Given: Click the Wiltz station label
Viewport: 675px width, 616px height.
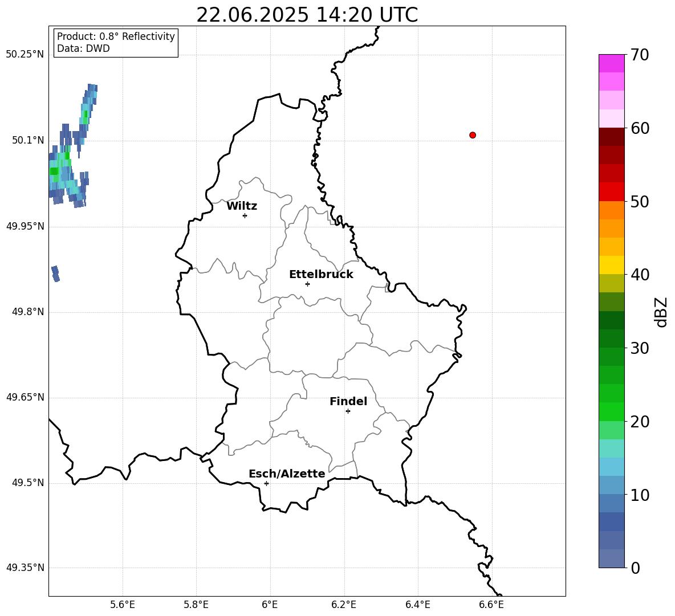Looking at the screenshot, I should [x=242, y=206].
